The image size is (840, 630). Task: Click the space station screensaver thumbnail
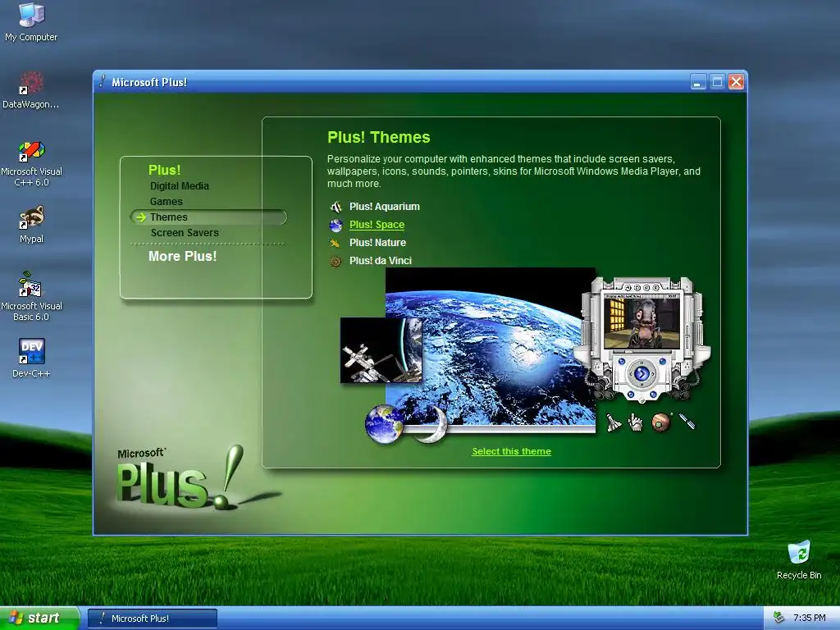coord(381,350)
